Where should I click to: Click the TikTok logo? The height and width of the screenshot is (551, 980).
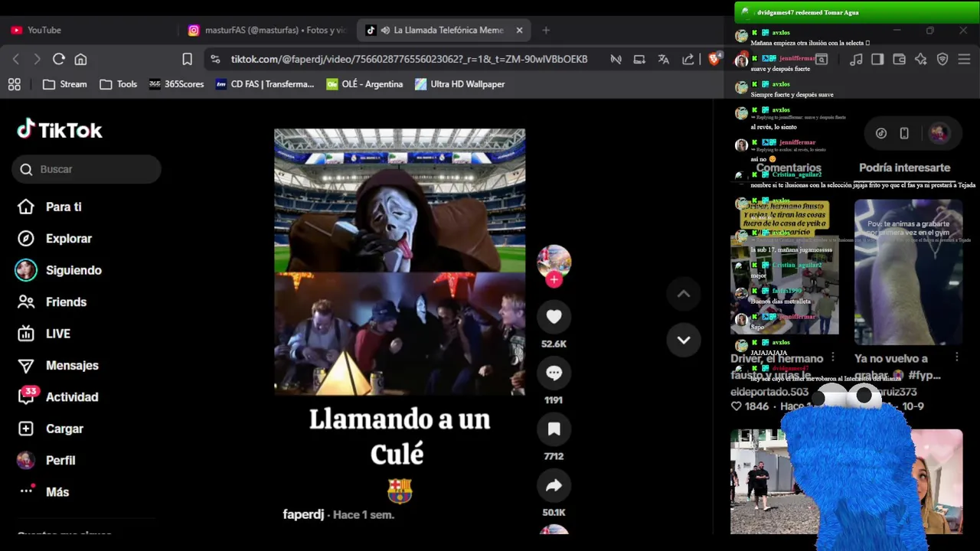coord(60,130)
